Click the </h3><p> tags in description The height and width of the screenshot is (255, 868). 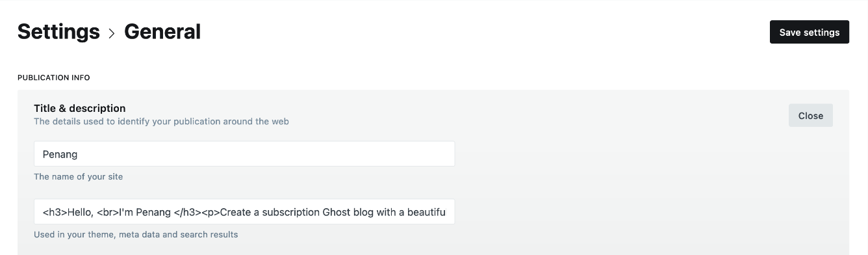click(197, 212)
